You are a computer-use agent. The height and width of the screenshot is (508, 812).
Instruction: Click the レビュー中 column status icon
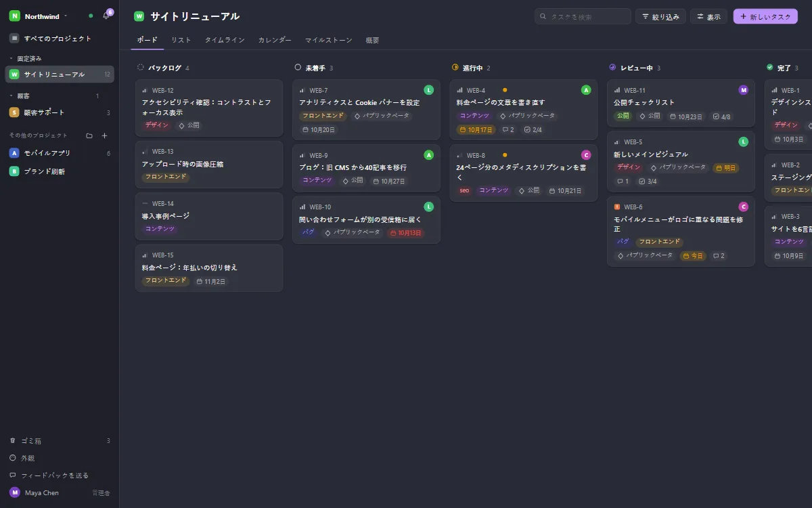612,68
